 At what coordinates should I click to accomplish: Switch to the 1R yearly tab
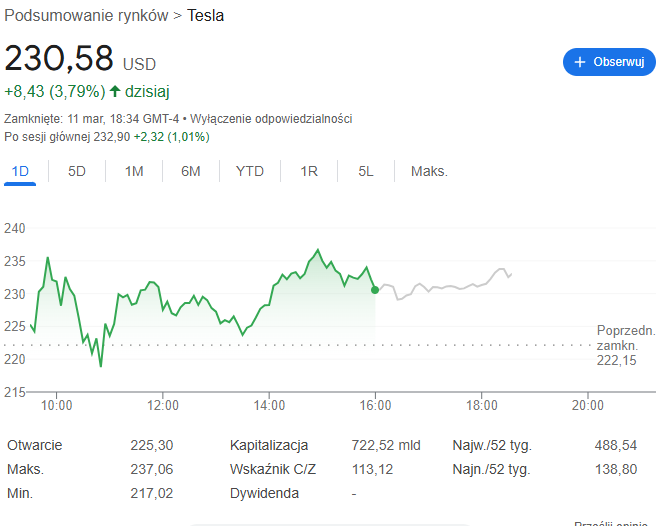point(309,171)
